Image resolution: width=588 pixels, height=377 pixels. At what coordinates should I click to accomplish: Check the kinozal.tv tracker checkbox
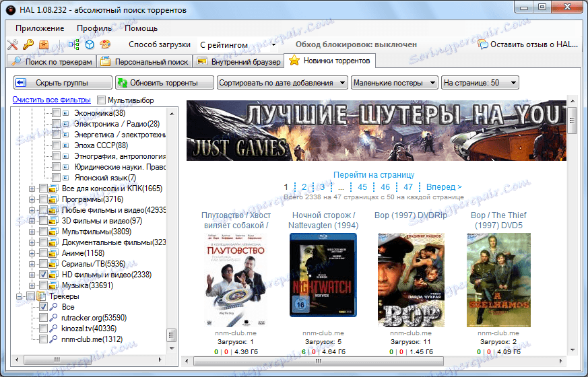coord(44,329)
